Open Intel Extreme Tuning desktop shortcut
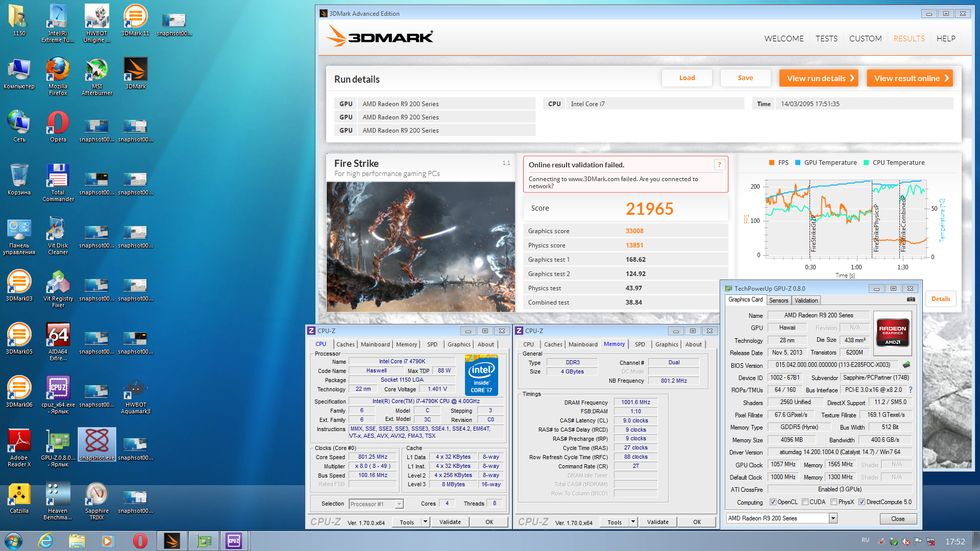Viewport: 980px width, 551px height. point(58,23)
